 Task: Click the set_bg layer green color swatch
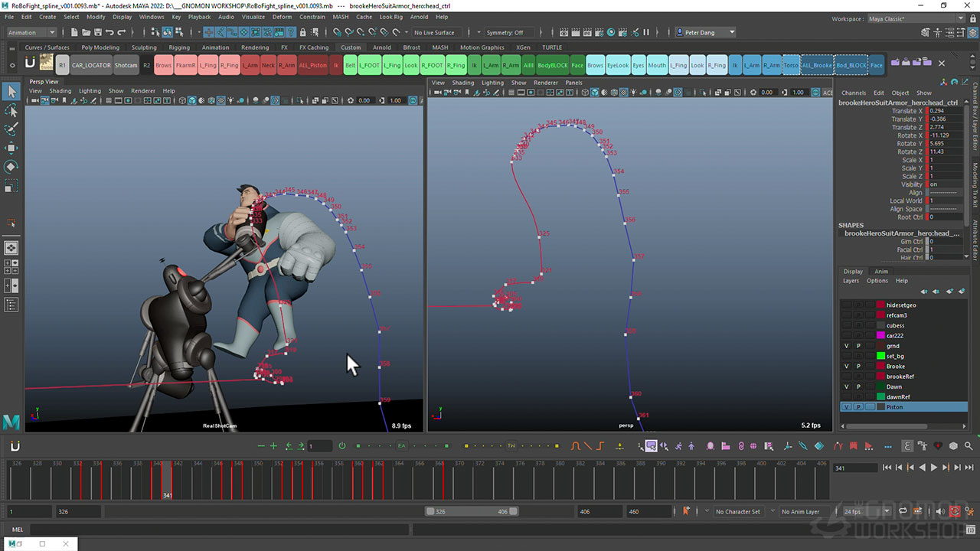point(880,356)
